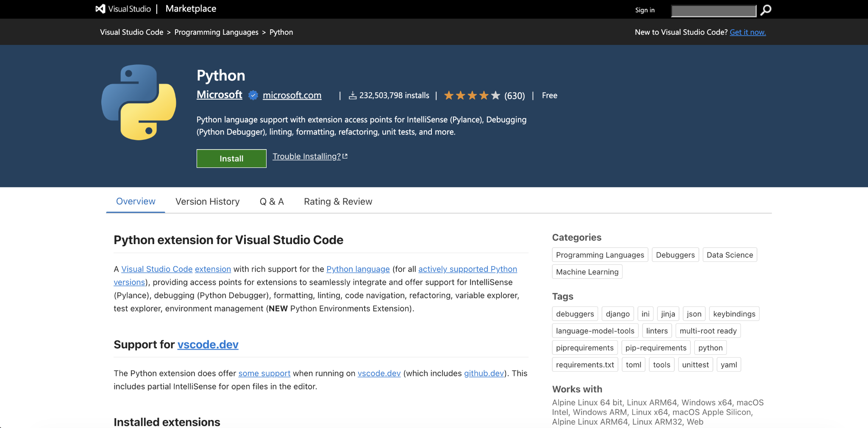Viewport: 868px width, 428px height.
Task: Click the green Install button
Action: [231, 158]
